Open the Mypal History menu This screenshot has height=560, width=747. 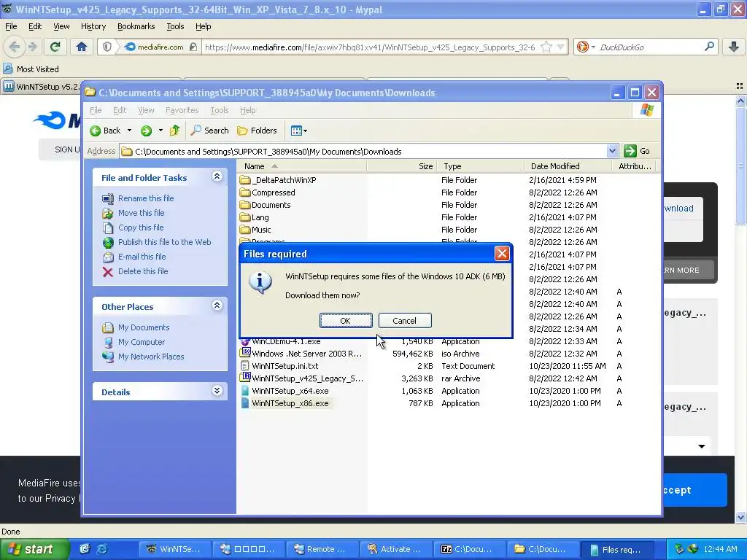click(93, 26)
